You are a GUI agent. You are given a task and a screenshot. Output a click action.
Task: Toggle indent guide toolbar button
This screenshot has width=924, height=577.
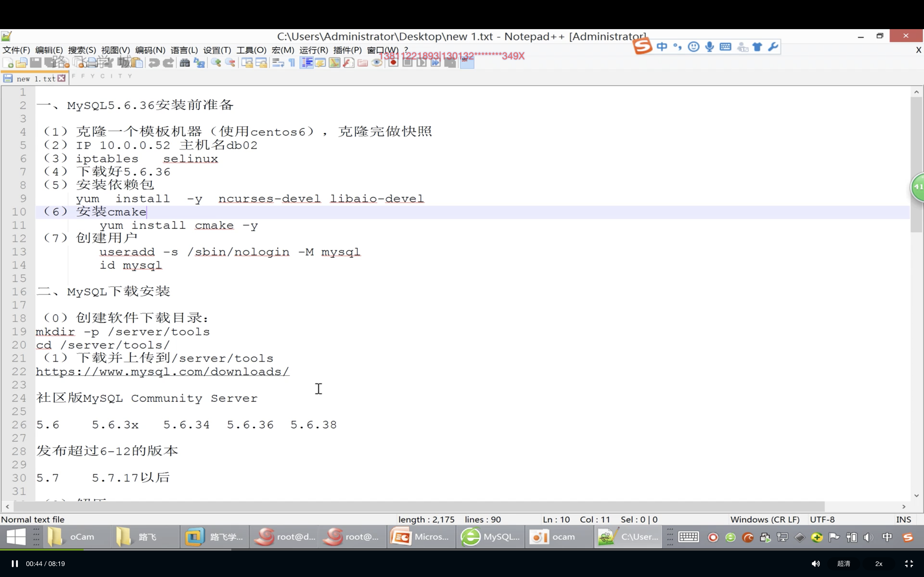307,63
